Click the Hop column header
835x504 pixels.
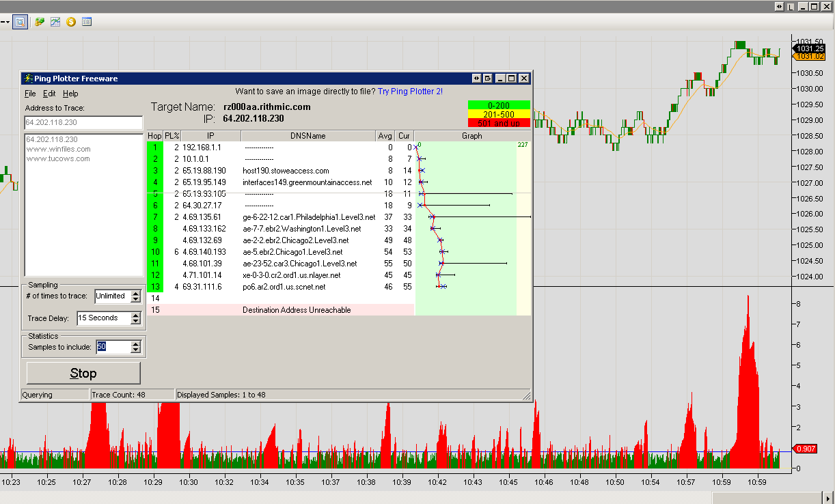(154, 136)
